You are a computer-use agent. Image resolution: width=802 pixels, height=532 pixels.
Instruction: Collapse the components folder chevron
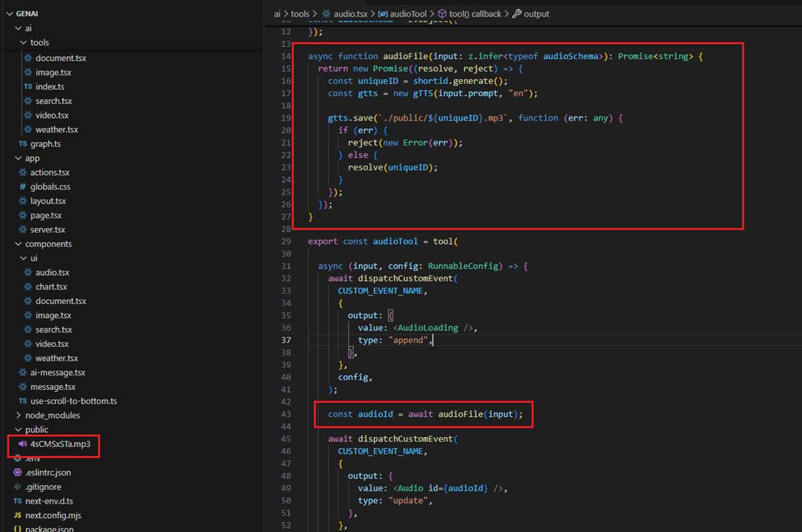pos(19,244)
